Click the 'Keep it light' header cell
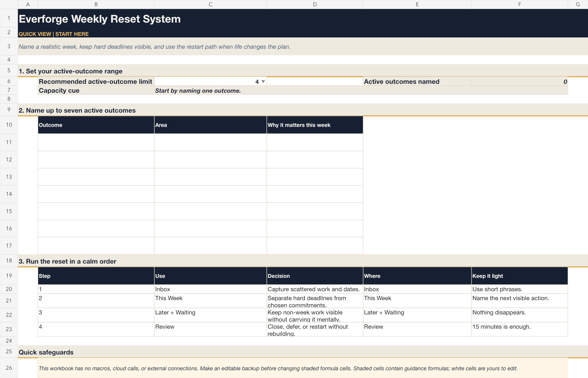Image resolution: width=588 pixels, height=378 pixels. (520, 276)
